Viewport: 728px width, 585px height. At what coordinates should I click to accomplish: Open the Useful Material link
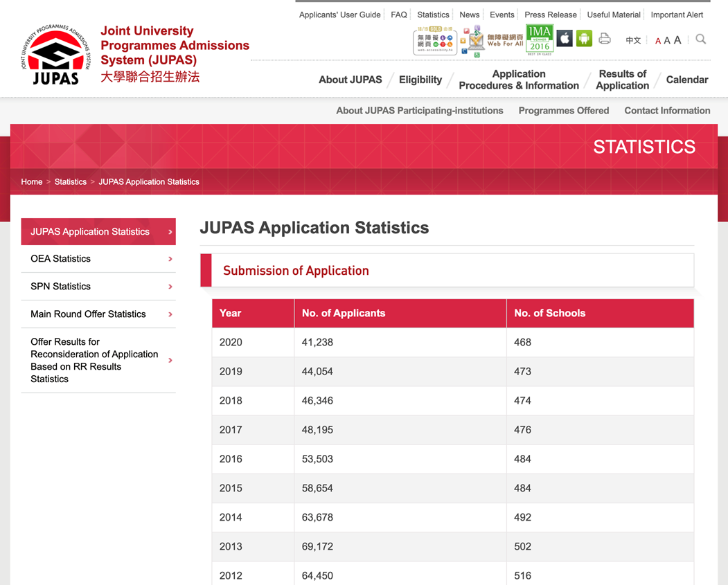point(614,15)
